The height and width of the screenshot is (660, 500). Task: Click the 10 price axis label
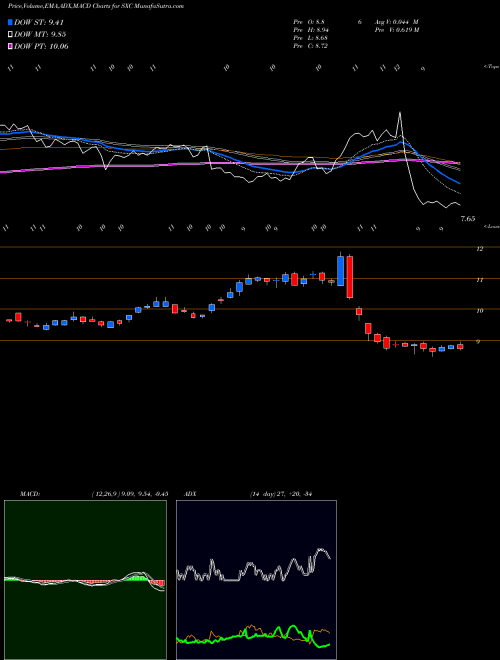point(479,311)
